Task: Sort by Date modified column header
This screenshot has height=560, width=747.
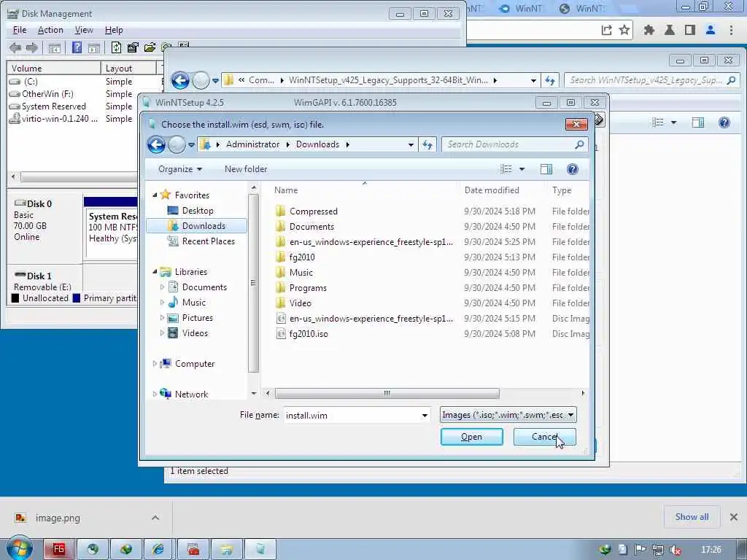Action: pyautogui.click(x=492, y=190)
